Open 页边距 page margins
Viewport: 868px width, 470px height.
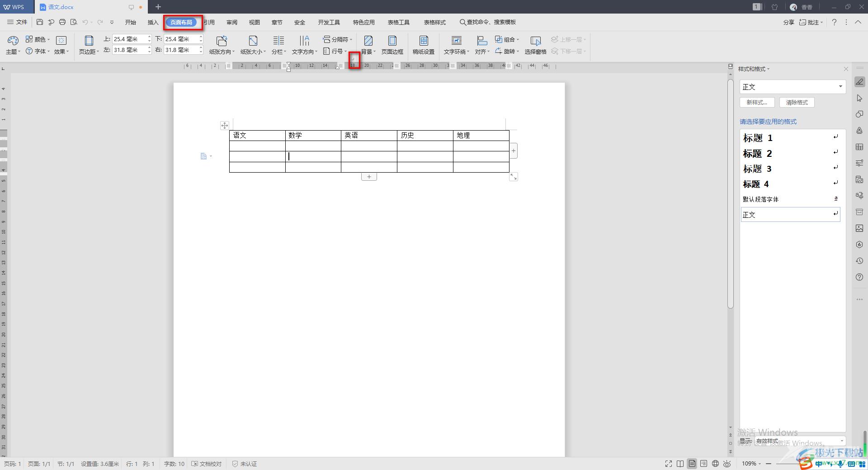tap(89, 45)
